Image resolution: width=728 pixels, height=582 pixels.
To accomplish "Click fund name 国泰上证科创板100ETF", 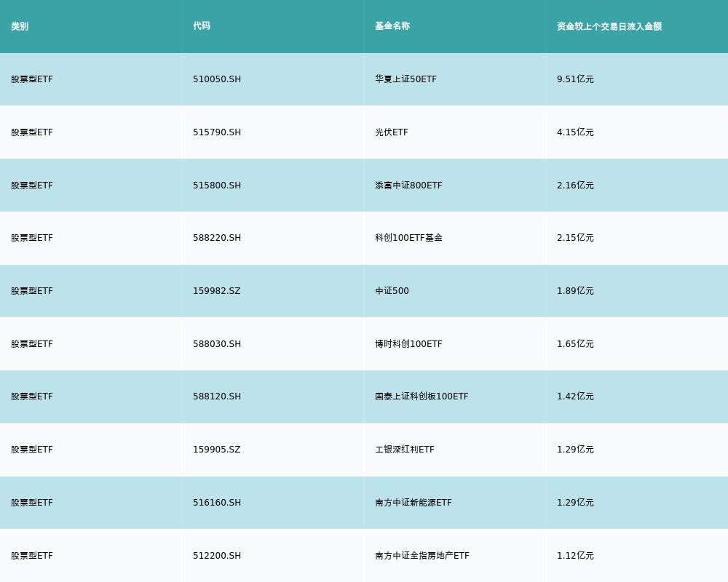I will [x=422, y=396].
